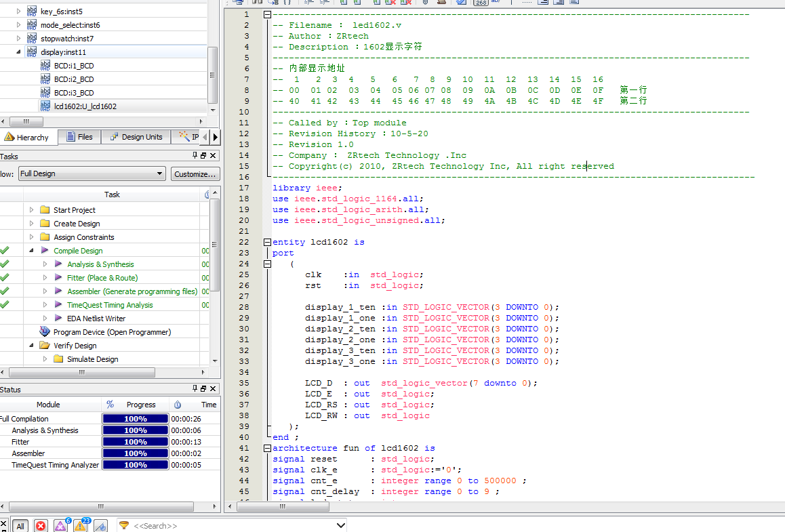Click the EDA Netlist Writer play icon

58,318
